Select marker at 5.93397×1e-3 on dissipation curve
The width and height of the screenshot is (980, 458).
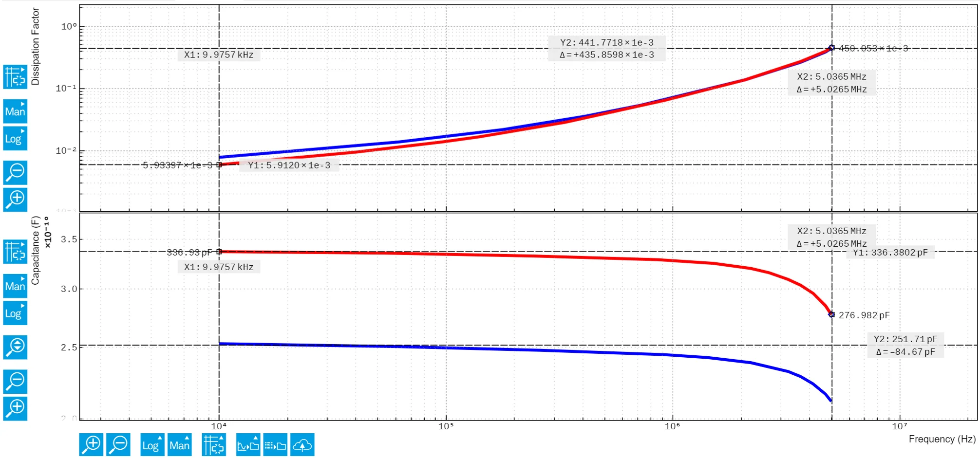[219, 165]
